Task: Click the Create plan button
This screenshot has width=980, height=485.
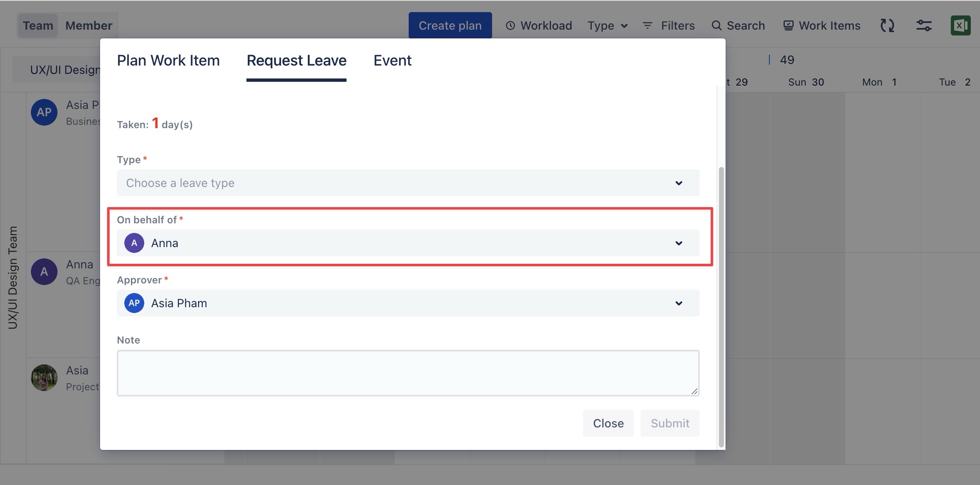Action: [x=450, y=25]
